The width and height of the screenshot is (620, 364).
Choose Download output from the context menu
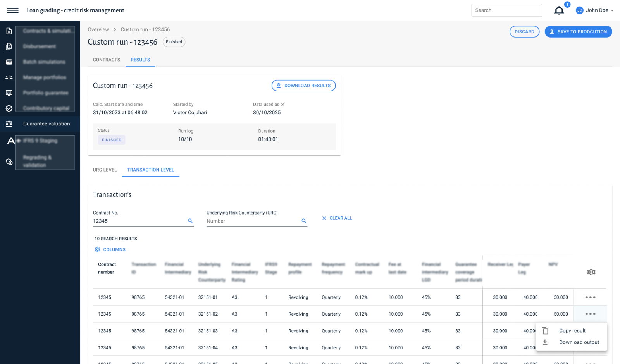[x=572, y=342]
